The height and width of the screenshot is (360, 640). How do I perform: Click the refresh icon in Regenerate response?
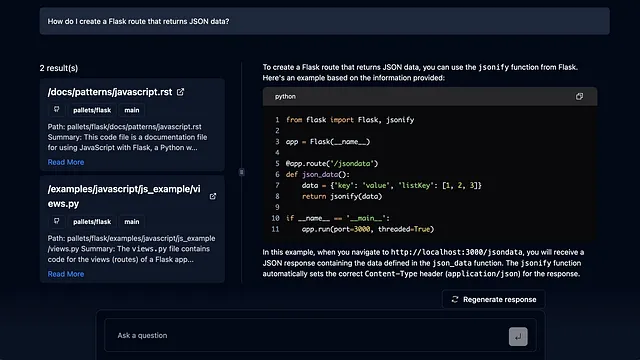tap(455, 299)
